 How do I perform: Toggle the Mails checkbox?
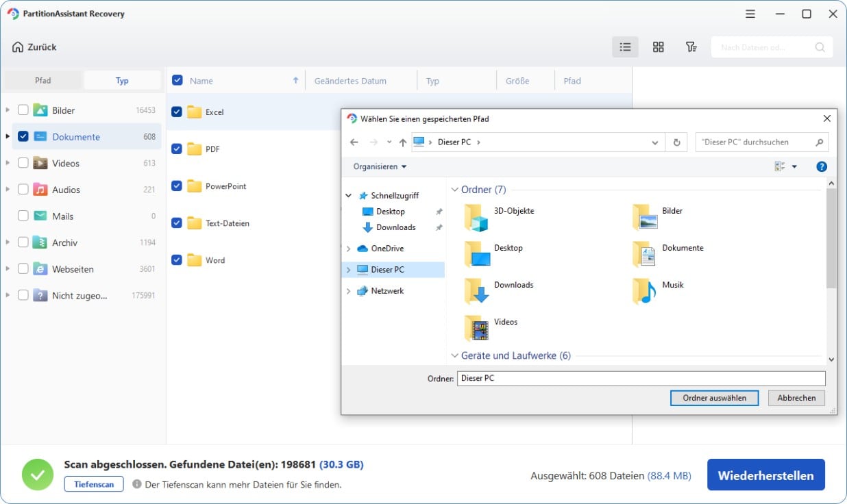pos(23,216)
